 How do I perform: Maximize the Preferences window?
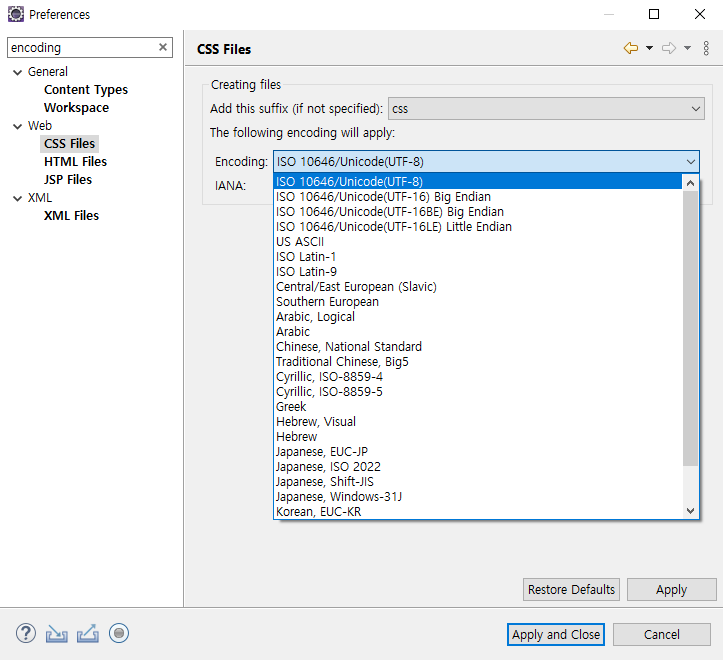tap(654, 14)
